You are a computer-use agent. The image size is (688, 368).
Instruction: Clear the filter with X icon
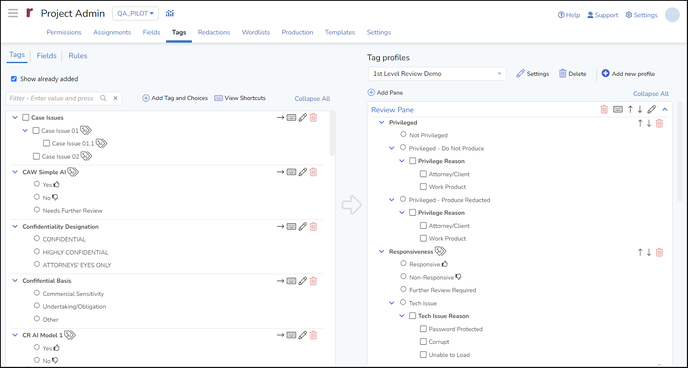tap(115, 98)
